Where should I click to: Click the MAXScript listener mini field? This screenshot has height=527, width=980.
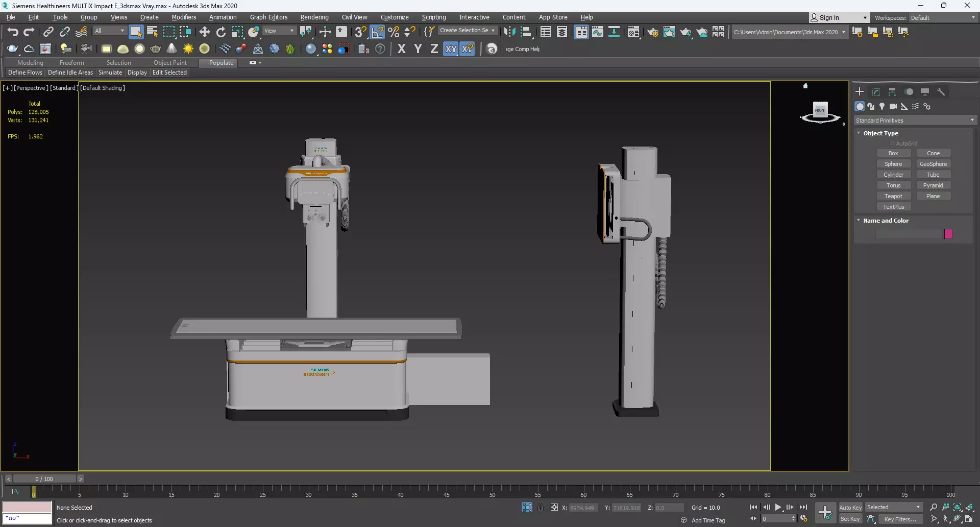(x=27, y=519)
